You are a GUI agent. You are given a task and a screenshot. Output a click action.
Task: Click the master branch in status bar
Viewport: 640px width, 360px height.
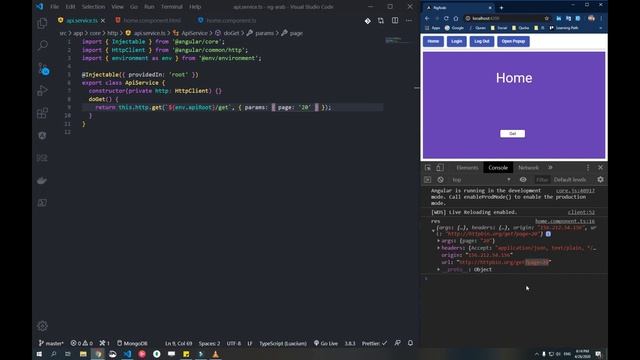(x=51, y=343)
